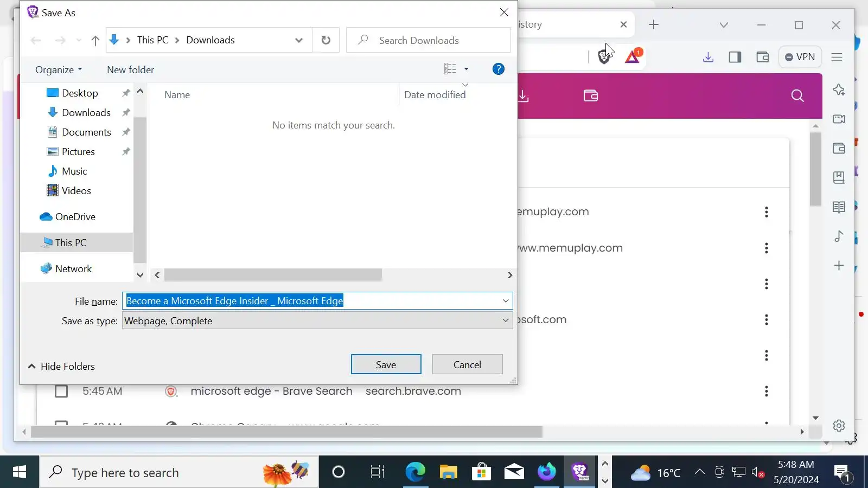The width and height of the screenshot is (868, 488).
Task: Show hidden icons in the system tray
Action: [700, 472]
